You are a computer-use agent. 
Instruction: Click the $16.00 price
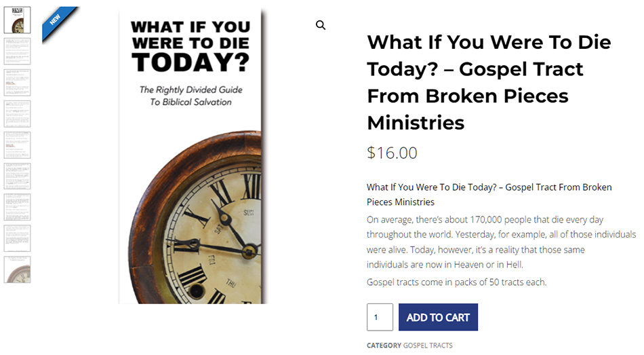(x=392, y=153)
